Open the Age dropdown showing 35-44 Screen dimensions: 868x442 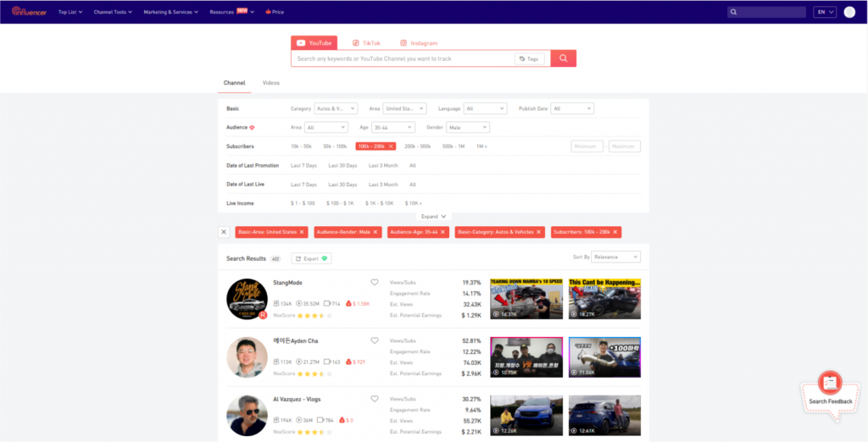click(393, 127)
